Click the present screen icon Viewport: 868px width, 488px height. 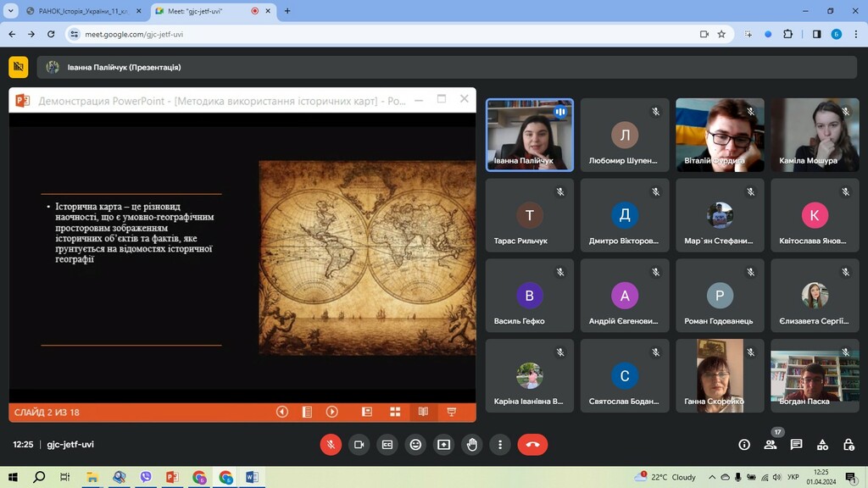[443, 444]
